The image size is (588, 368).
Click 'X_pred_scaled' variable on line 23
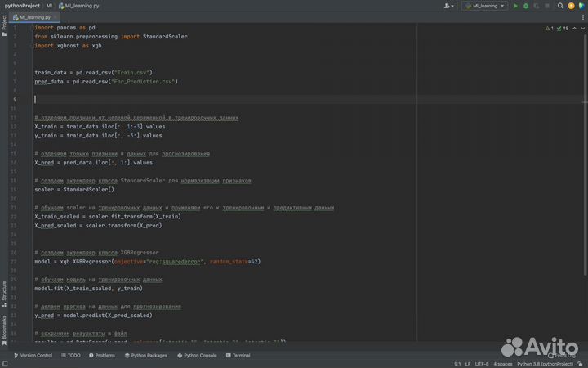[56, 226]
